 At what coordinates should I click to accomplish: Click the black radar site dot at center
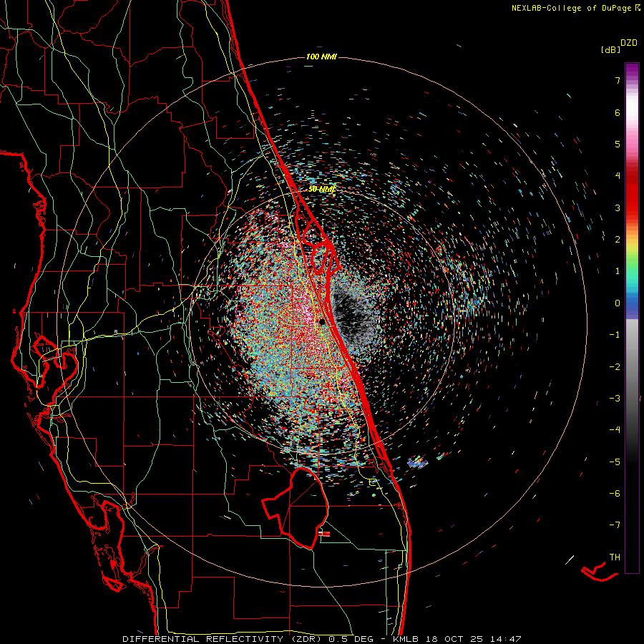(322, 321)
